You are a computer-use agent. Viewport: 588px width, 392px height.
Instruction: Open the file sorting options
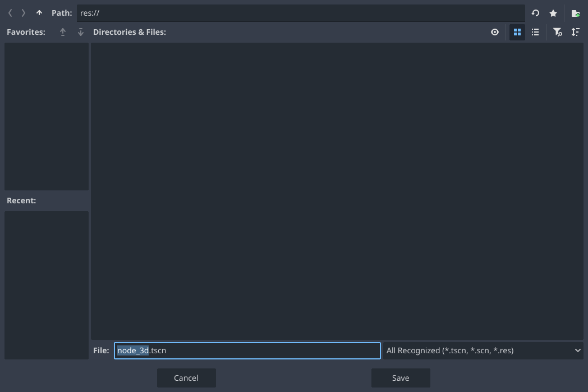pyautogui.click(x=575, y=32)
